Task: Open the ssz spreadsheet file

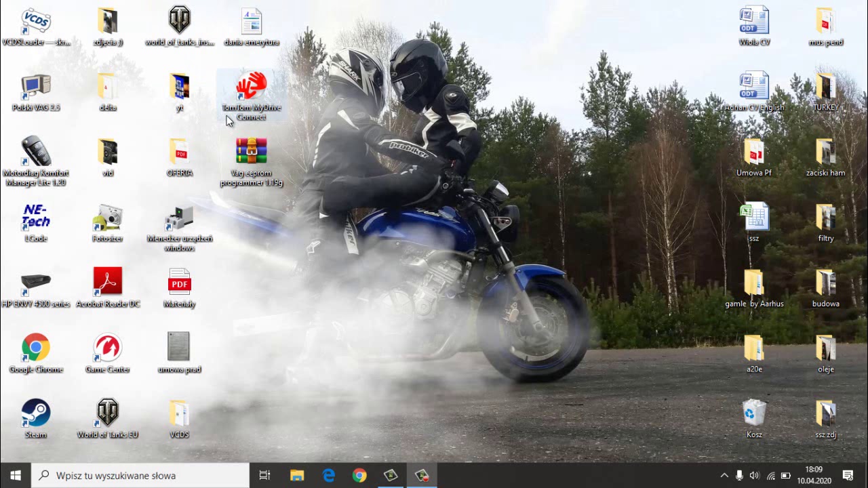Action: [754, 223]
